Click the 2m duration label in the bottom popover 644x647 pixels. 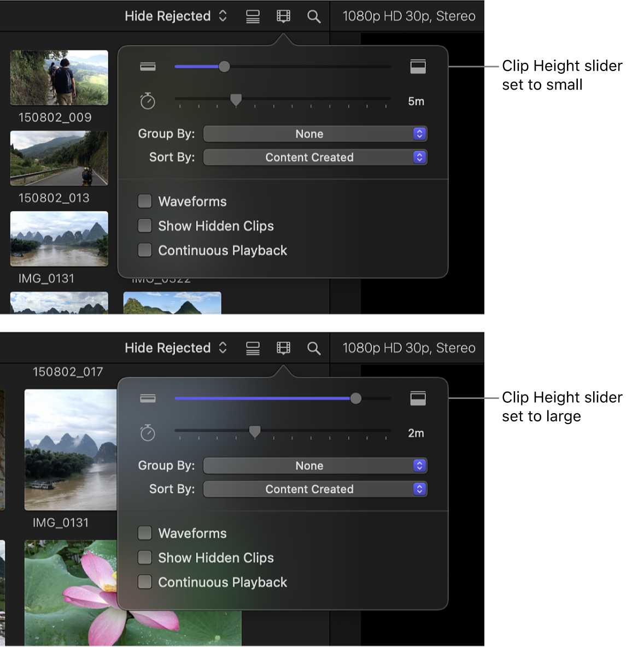416,433
